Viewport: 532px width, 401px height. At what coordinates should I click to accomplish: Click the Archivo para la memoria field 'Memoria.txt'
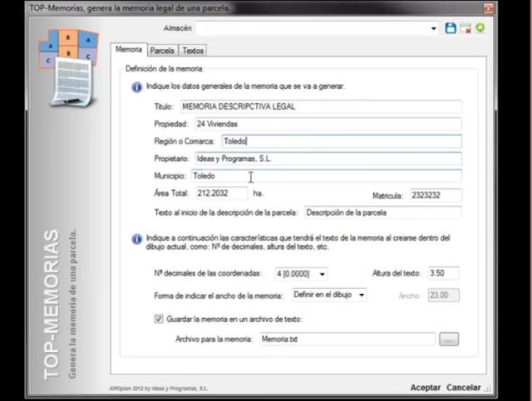coord(347,339)
